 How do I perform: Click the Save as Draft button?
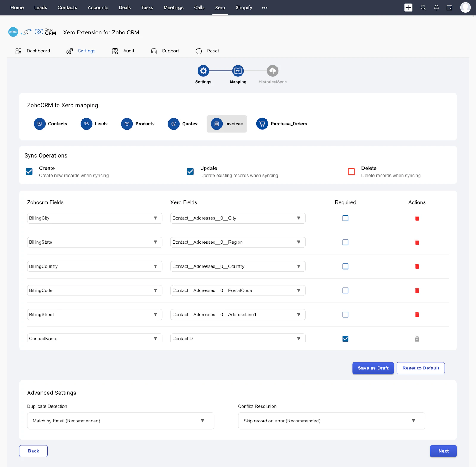tap(373, 368)
